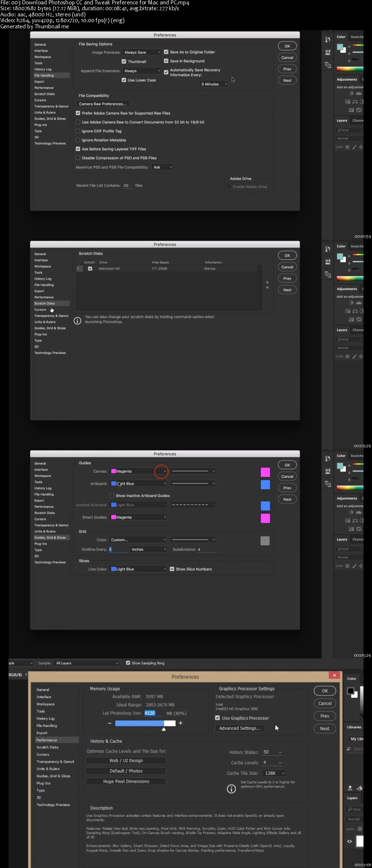Screen dimensions: 372x868
Task: Click info icon in Scratch Disks dialog
Action: (77, 321)
